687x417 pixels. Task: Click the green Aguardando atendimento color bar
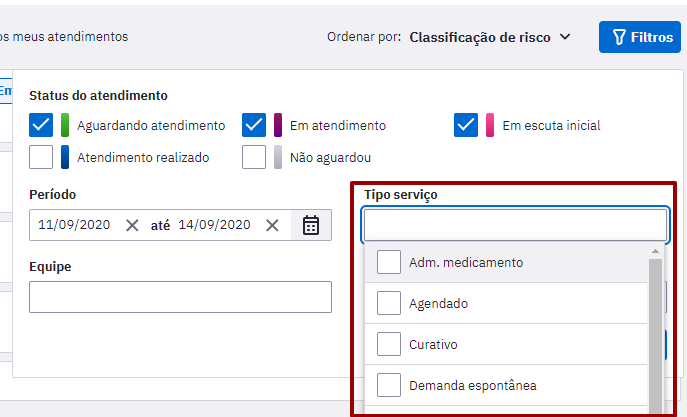pyautogui.click(x=65, y=125)
